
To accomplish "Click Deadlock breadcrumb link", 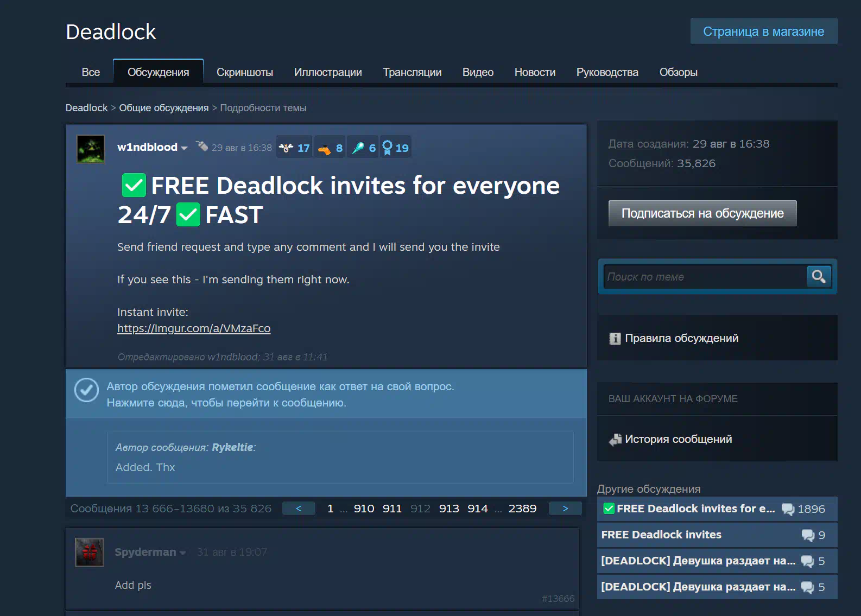I will pyautogui.click(x=87, y=108).
